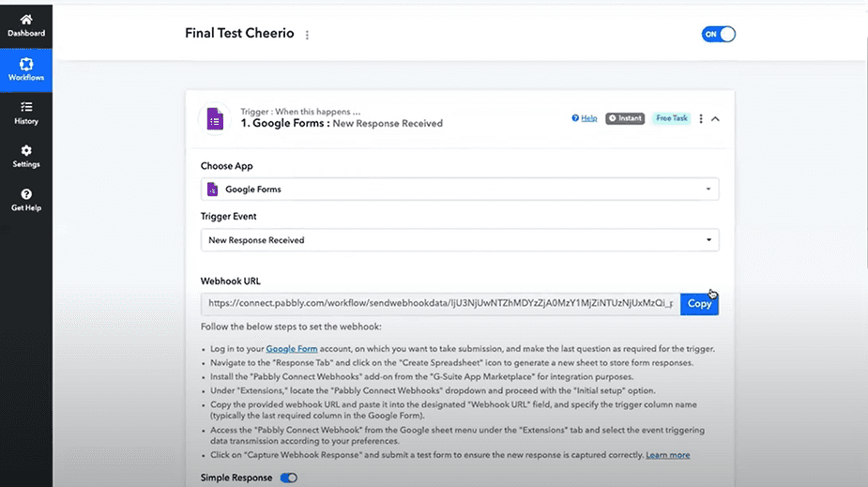This screenshot has width=868, height=487.
Task: Open the History sidebar icon
Action: [x=25, y=108]
